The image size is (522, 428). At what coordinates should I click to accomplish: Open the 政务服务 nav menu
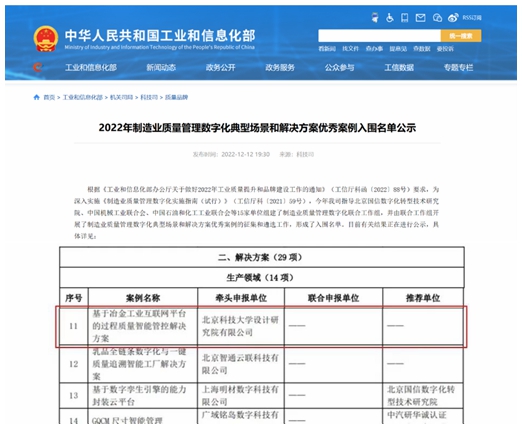point(280,68)
